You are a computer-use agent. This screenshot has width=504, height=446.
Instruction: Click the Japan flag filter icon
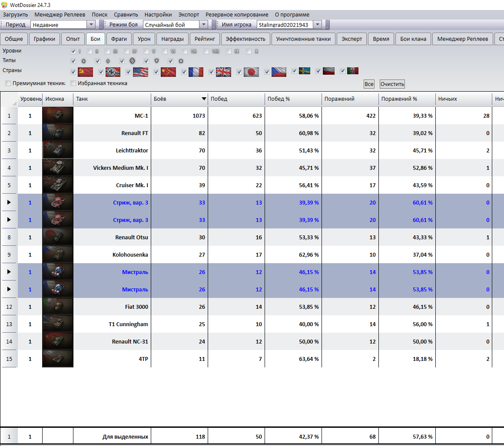point(251,72)
